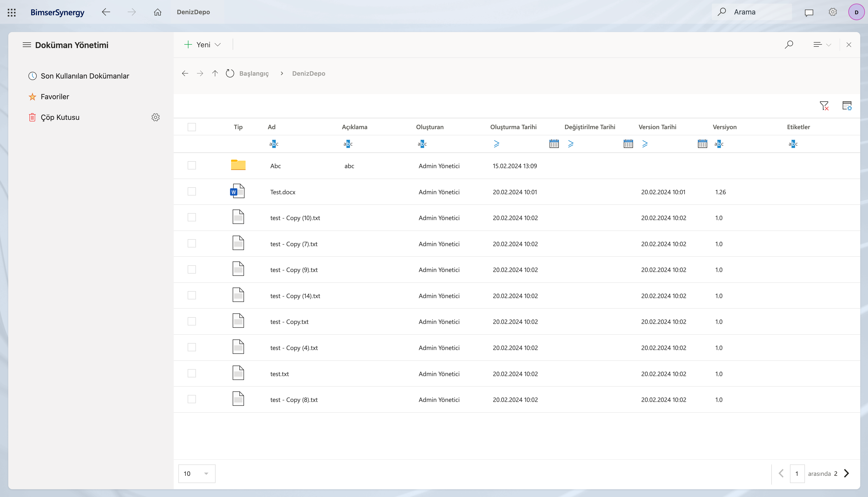The width and height of the screenshot is (868, 497).
Task: Click the page number 1 field
Action: coord(797,473)
